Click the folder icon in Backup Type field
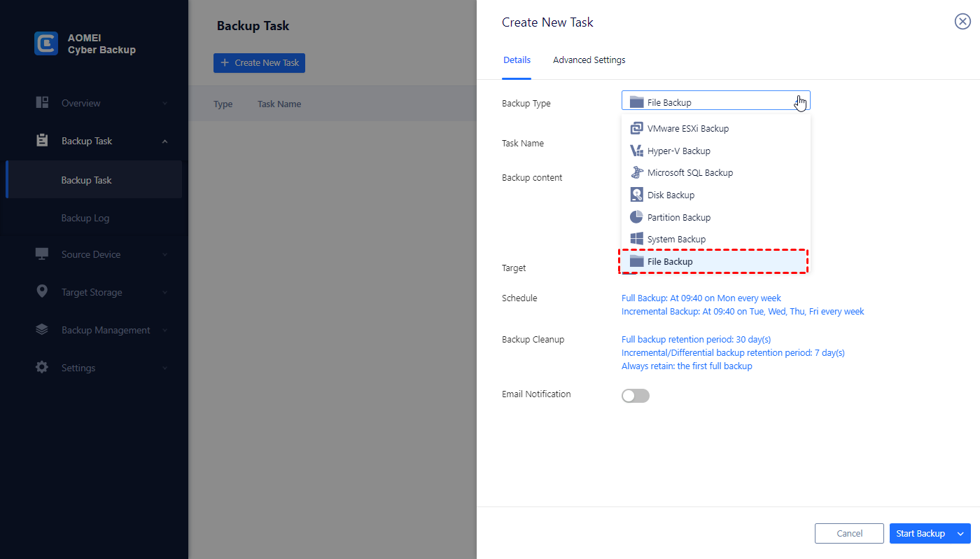This screenshot has height=559, width=980. (636, 102)
